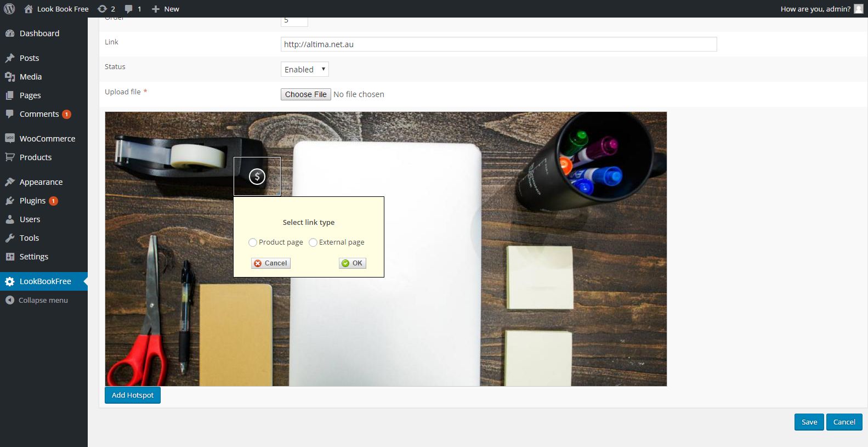868x447 pixels.
Task: Click the Collapse menu arrow icon
Action: (10, 300)
